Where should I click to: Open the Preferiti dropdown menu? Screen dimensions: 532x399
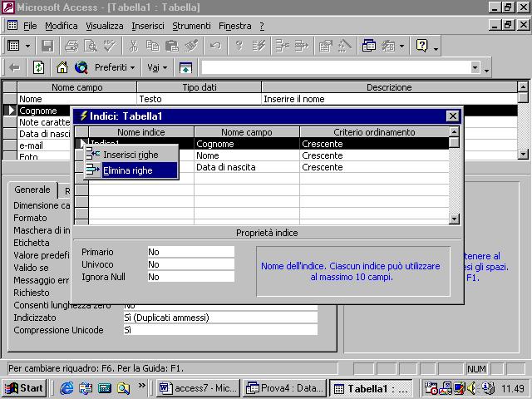[115, 67]
